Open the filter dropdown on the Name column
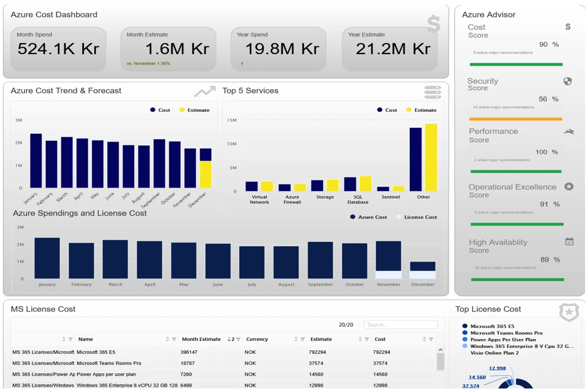Image resolution: width=588 pixels, height=392 pixels. point(174,340)
